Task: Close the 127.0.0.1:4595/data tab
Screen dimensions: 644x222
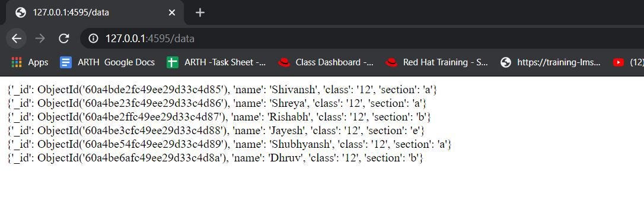Action: click(x=172, y=12)
